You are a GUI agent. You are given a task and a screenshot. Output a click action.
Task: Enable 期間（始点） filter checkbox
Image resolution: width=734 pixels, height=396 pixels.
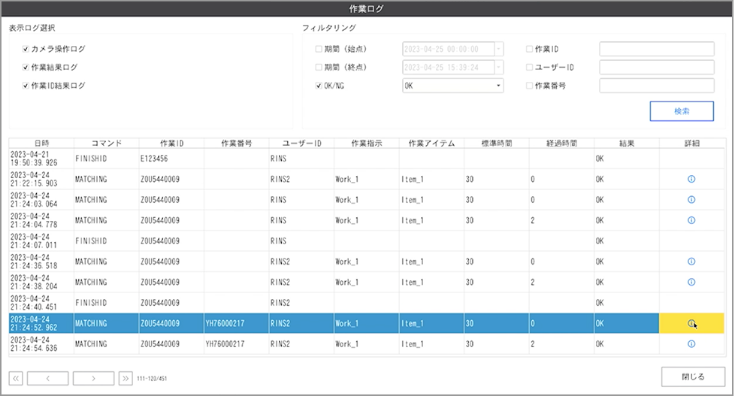pos(319,49)
